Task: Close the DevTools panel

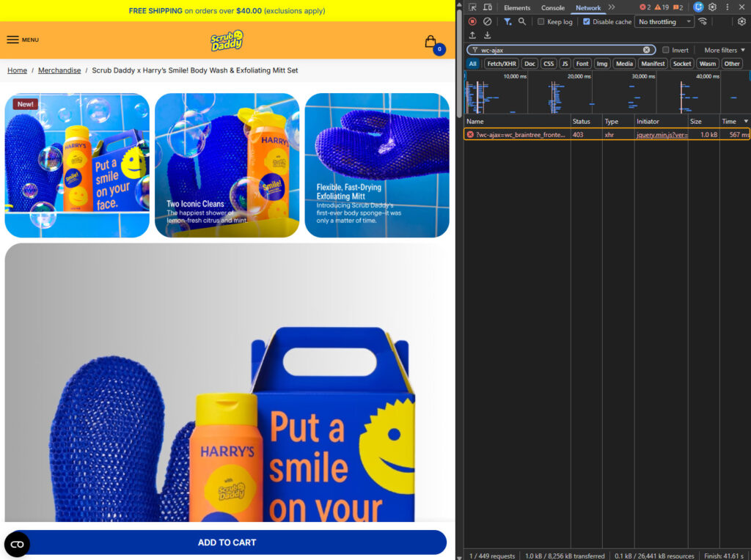Action: click(741, 7)
